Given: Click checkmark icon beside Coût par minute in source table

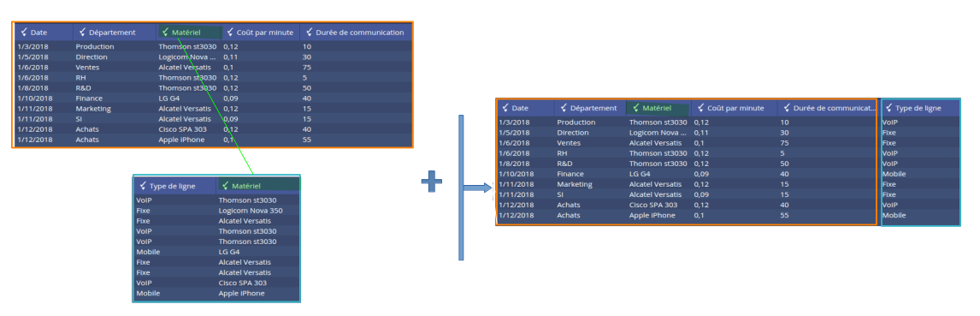Looking at the screenshot, I should [x=229, y=33].
